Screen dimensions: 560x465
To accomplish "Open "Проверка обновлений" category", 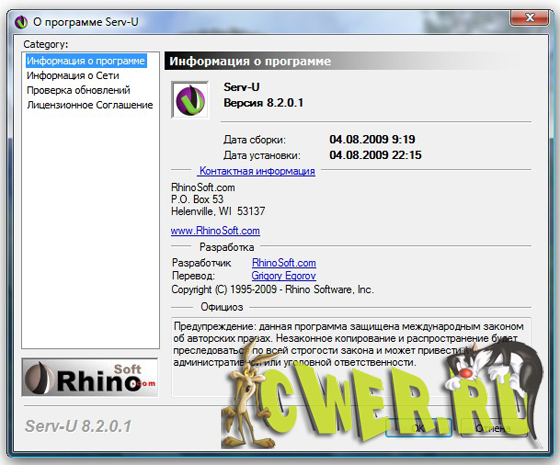I will tap(79, 90).
